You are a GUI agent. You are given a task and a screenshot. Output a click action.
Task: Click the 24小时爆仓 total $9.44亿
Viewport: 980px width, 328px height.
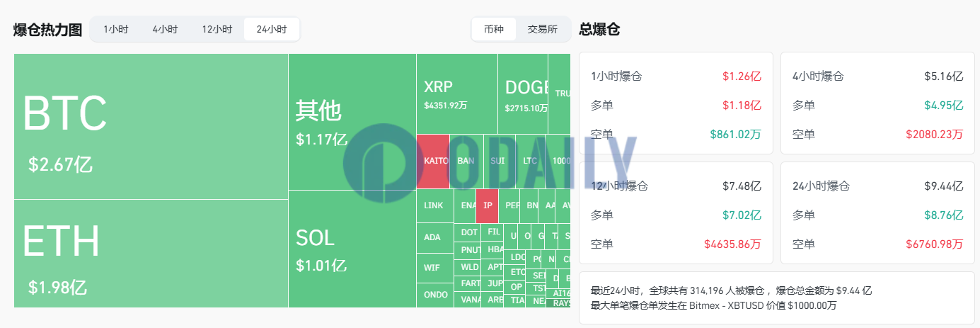click(944, 186)
